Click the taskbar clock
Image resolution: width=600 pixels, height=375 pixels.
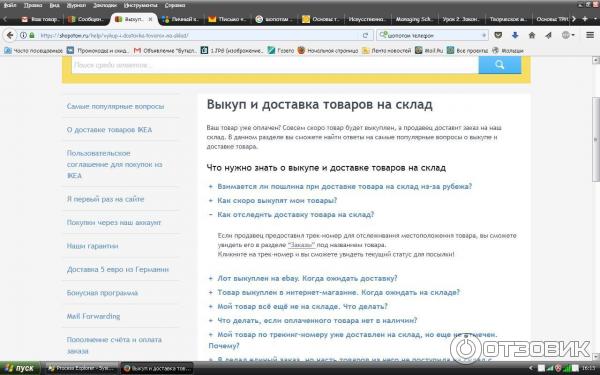tap(589, 368)
